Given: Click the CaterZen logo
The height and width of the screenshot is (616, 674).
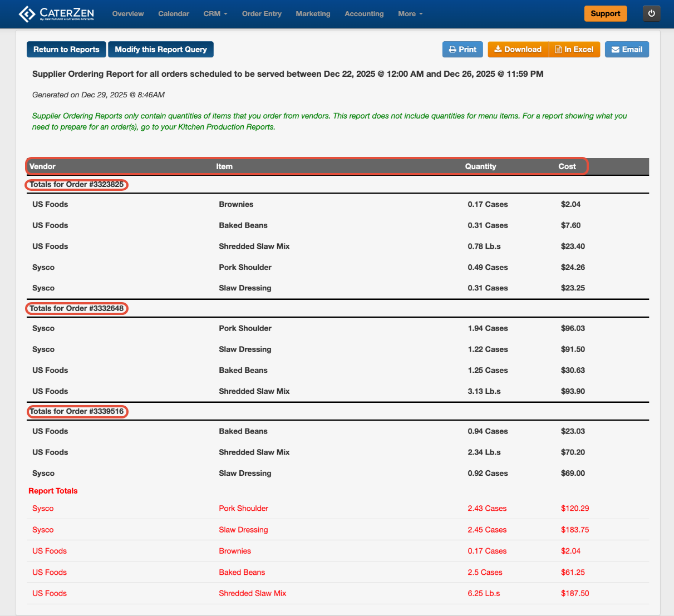Looking at the screenshot, I should (56, 14).
